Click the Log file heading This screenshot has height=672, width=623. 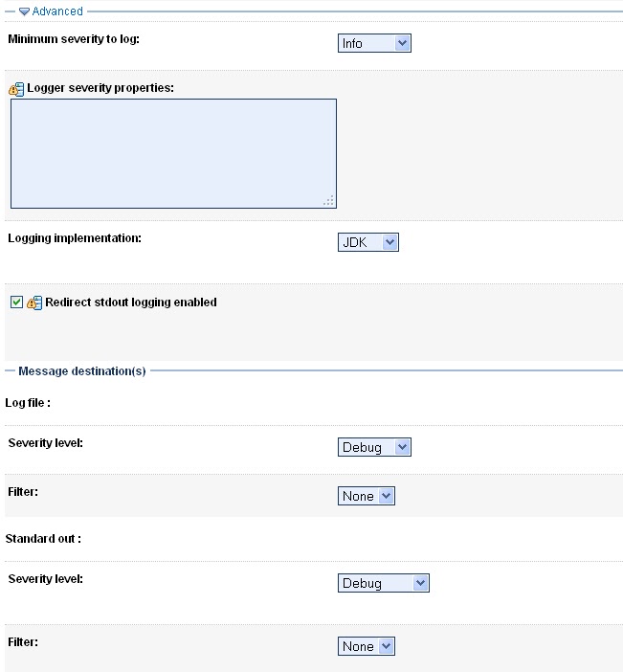(x=28, y=403)
